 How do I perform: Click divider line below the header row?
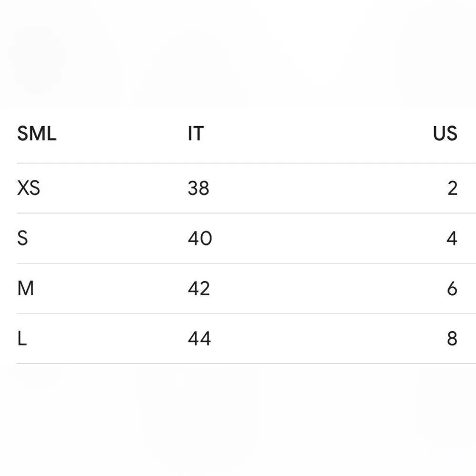[238, 163]
